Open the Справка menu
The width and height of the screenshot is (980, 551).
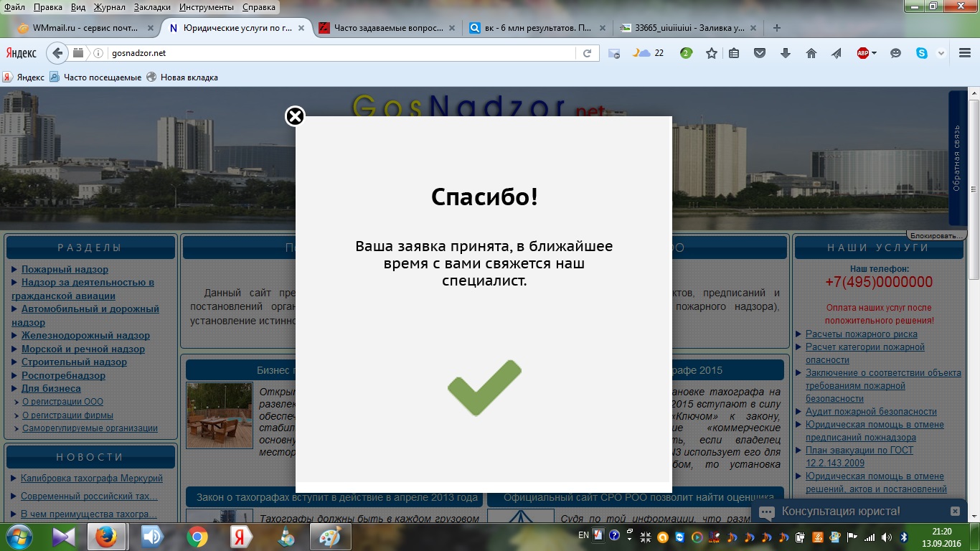pos(258,7)
